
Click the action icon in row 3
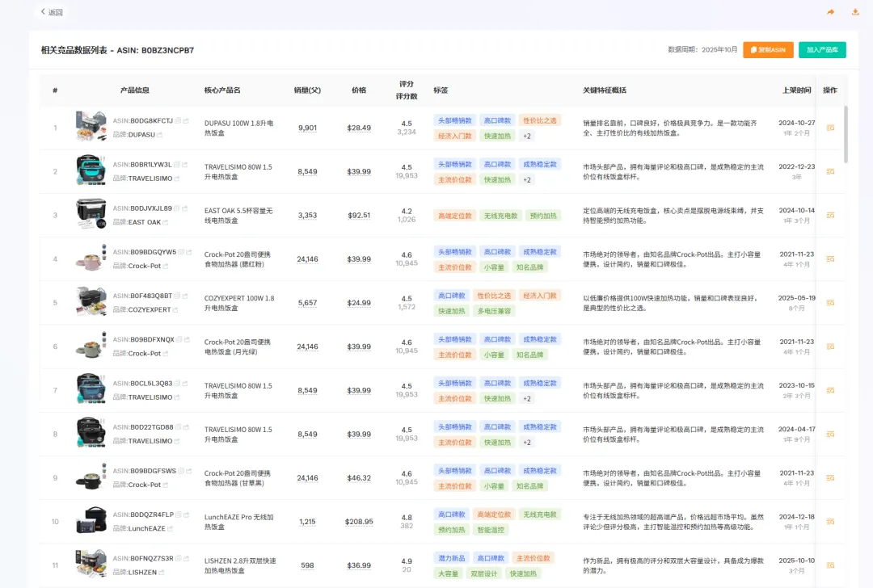[830, 216]
